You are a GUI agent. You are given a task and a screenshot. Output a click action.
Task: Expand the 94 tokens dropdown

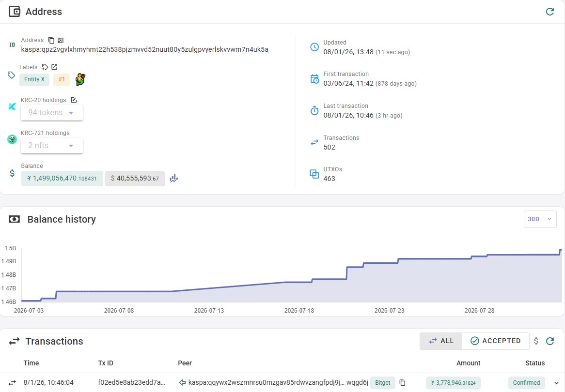pyautogui.click(x=52, y=113)
